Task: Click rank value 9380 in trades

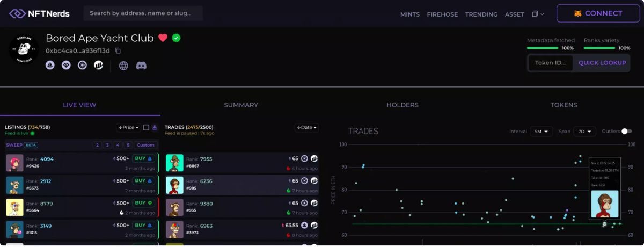Action: pos(206,204)
